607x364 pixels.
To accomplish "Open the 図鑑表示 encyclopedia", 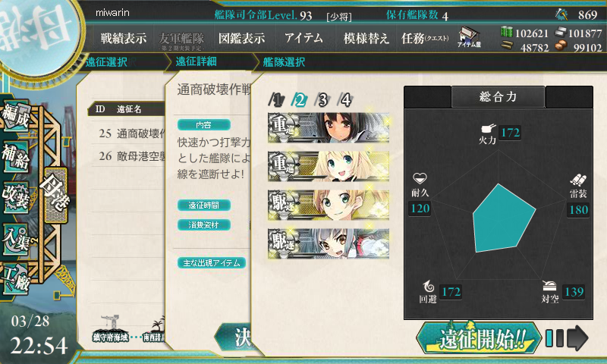I will [241, 38].
